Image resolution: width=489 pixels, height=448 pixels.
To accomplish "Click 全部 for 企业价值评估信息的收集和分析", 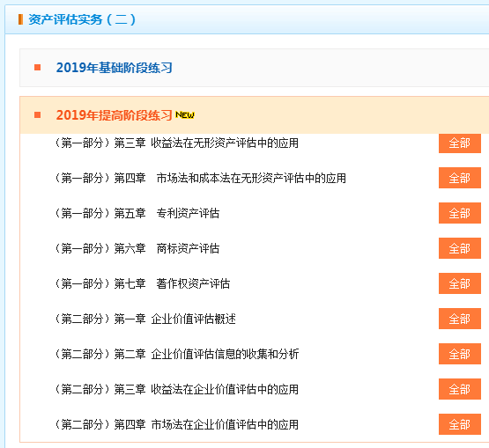I will [460, 354].
